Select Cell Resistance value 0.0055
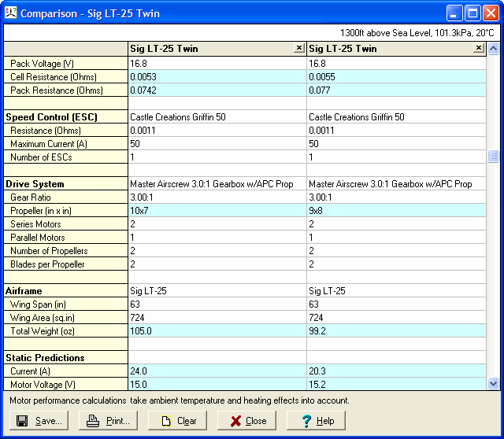This screenshot has height=439, width=504. click(x=396, y=77)
